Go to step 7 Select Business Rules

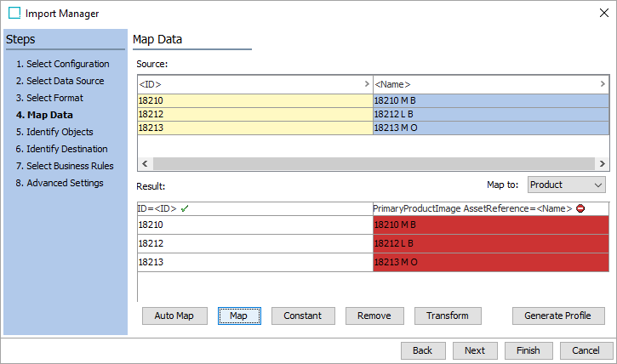[x=65, y=166]
